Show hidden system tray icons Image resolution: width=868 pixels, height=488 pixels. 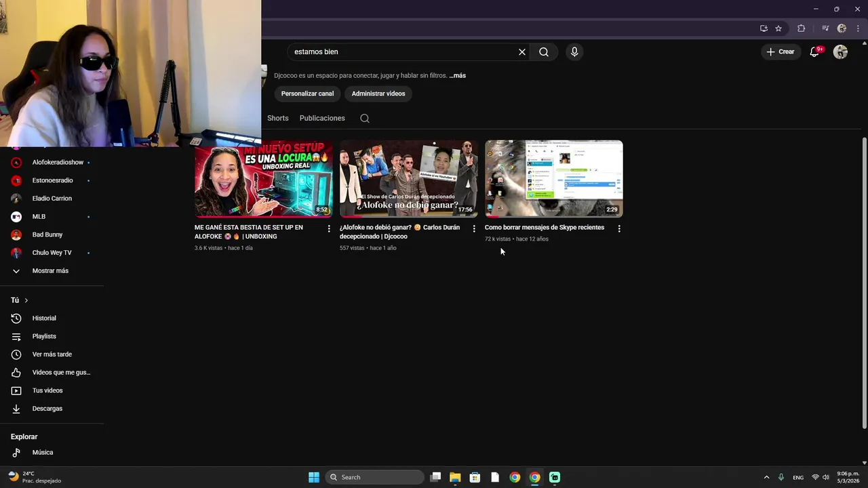[766, 477]
